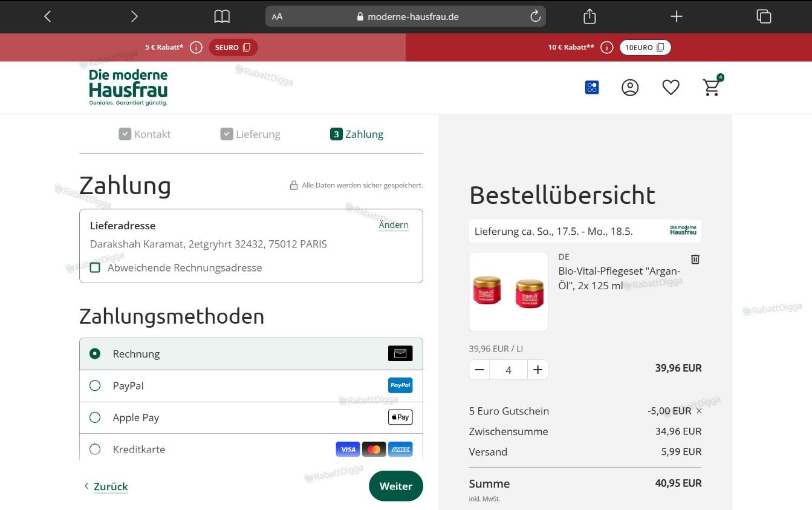Select Rechnung payment radio button

tap(95, 353)
